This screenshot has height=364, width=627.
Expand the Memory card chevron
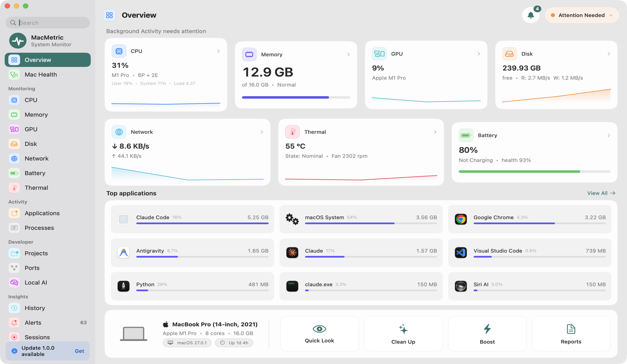(x=349, y=54)
